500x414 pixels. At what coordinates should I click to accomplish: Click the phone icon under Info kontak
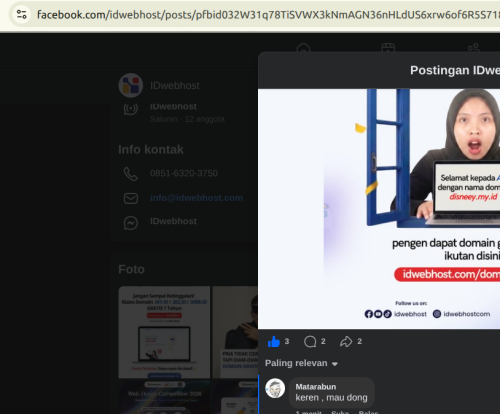[x=130, y=174]
